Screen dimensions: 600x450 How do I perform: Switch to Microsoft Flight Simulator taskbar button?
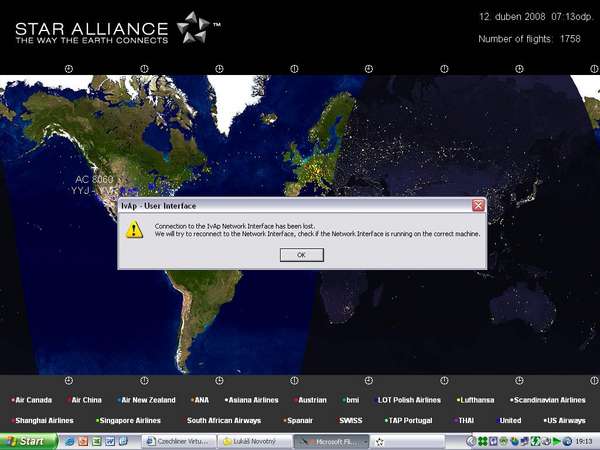tap(331, 442)
